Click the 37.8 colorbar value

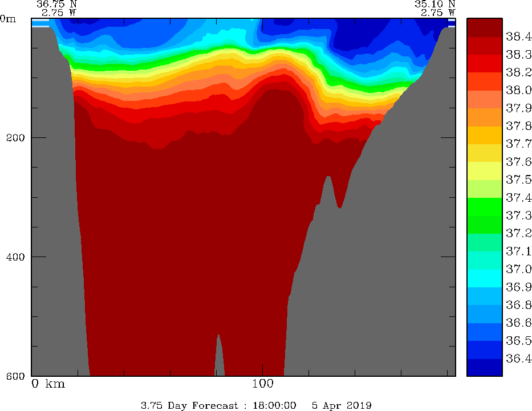518,126
